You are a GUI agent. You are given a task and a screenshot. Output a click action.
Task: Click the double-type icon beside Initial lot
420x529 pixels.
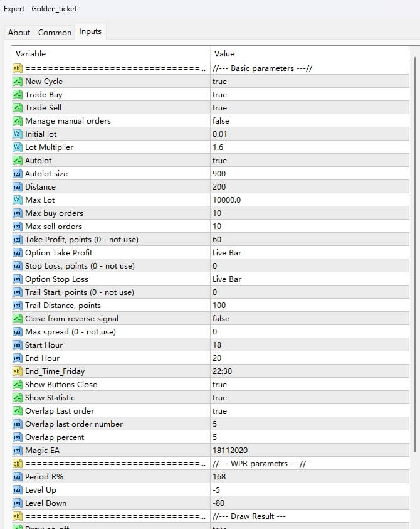click(x=17, y=134)
